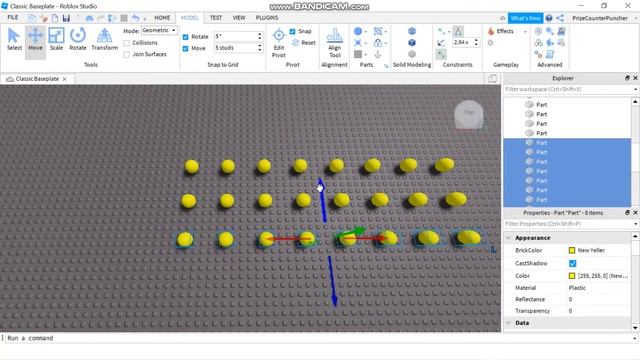
Task: Activate the Transform tool
Action: point(104,40)
